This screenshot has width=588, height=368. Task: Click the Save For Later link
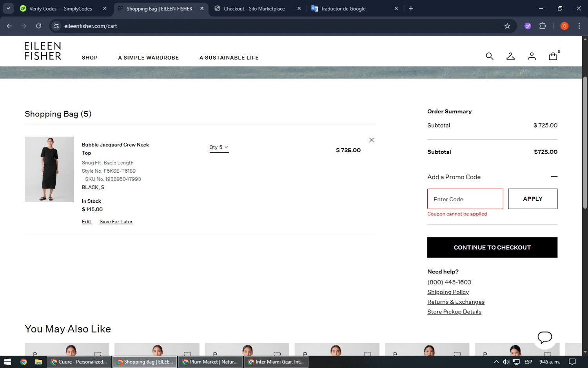click(116, 222)
